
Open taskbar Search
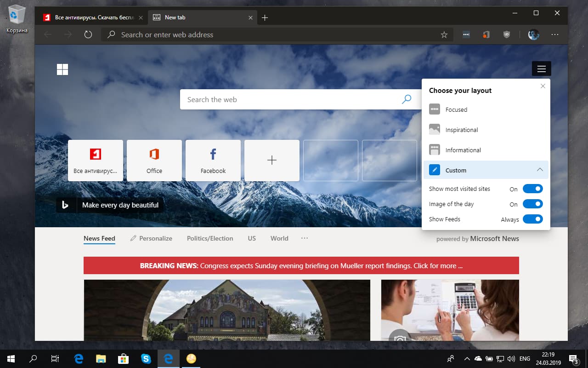coord(33,359)
